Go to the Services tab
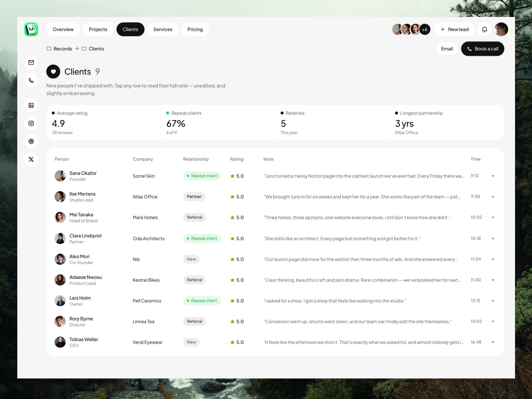This screenshot has width=532, height=399. coord(163,29)
